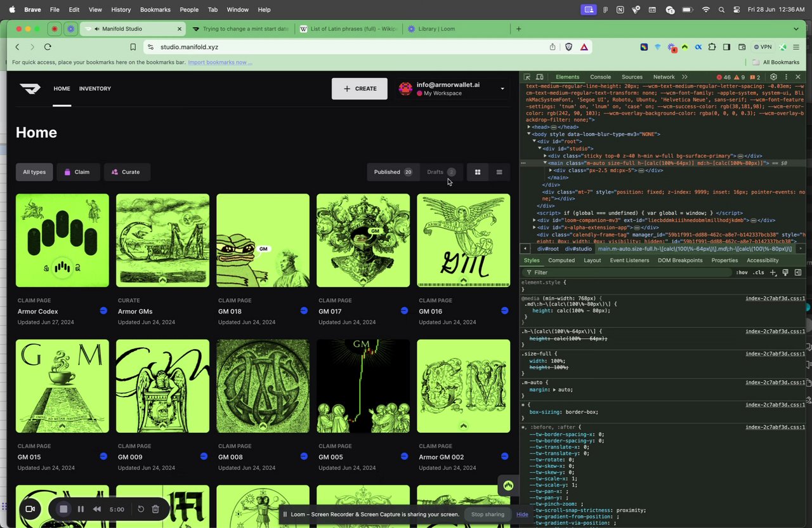Image resolution: width=812 pixels, height=528 pixels.
Task: Activate DevTools inspect element picker
Action: [527, 77]
